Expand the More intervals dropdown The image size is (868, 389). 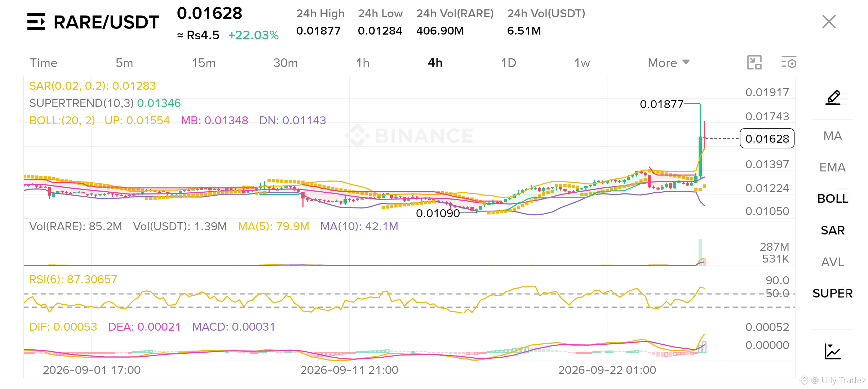(x=669, y=63)
